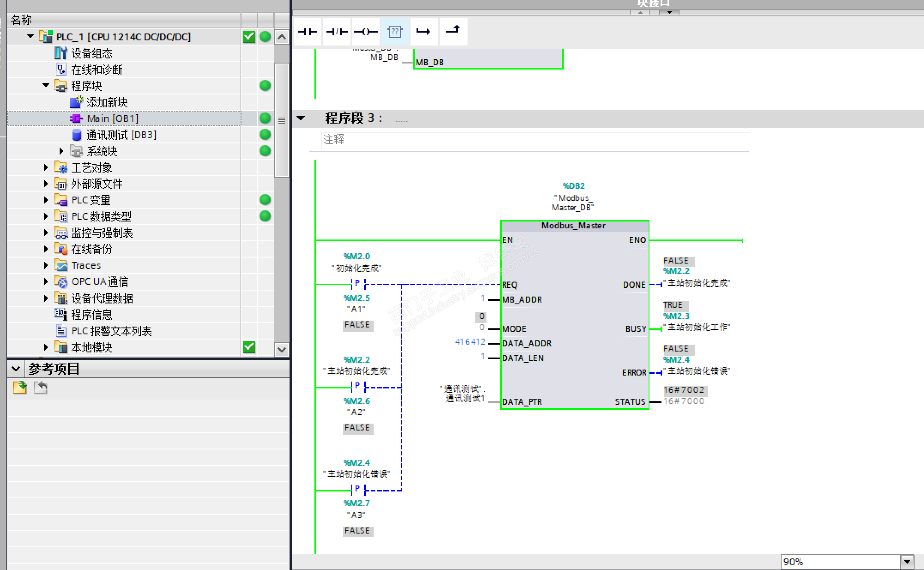Insert a normally closed contact
The image size is (924, 570).
(337, 32)
